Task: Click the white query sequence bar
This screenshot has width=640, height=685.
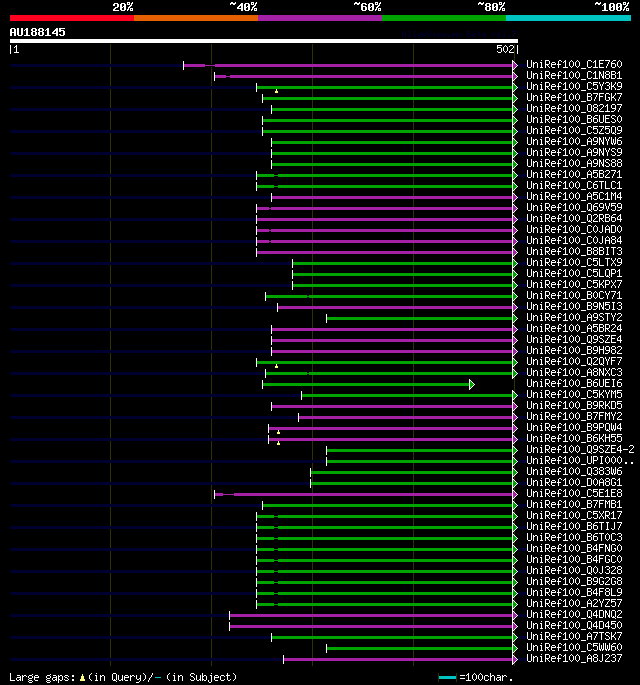Action: tap(264, 41)
